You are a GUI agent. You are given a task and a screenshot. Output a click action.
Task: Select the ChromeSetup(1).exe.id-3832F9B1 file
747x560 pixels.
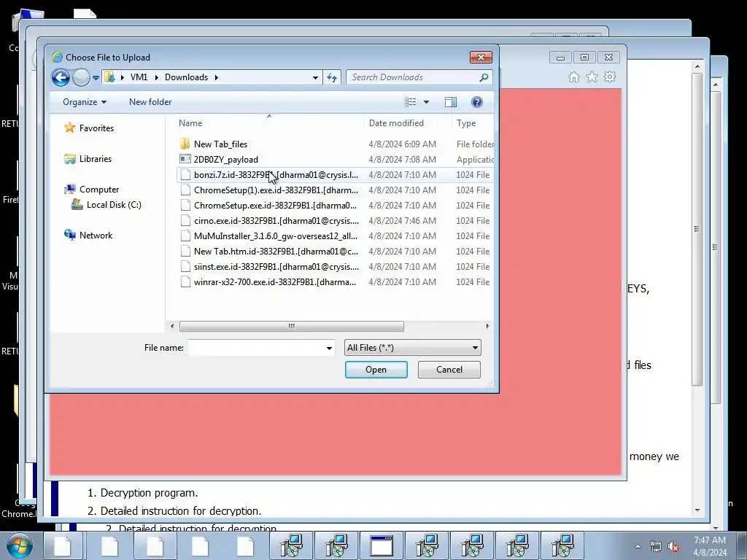335,190
